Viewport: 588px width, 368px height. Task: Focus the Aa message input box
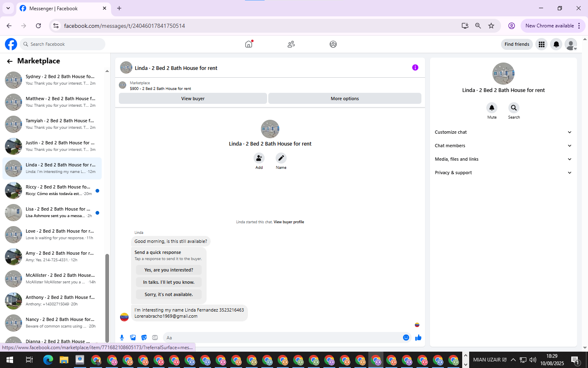282,338
